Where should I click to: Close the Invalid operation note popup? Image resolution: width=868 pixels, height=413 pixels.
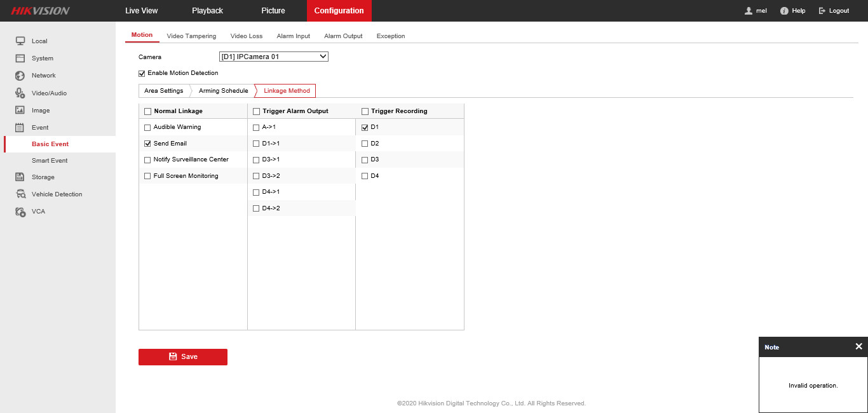click(x=858, y=347)
